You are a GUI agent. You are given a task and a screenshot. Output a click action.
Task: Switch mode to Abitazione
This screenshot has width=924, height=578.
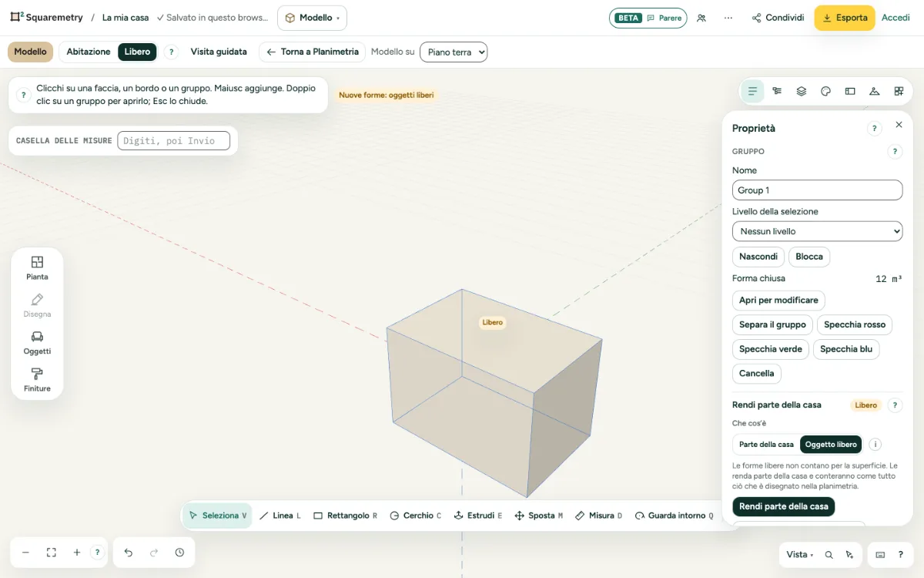89,52
